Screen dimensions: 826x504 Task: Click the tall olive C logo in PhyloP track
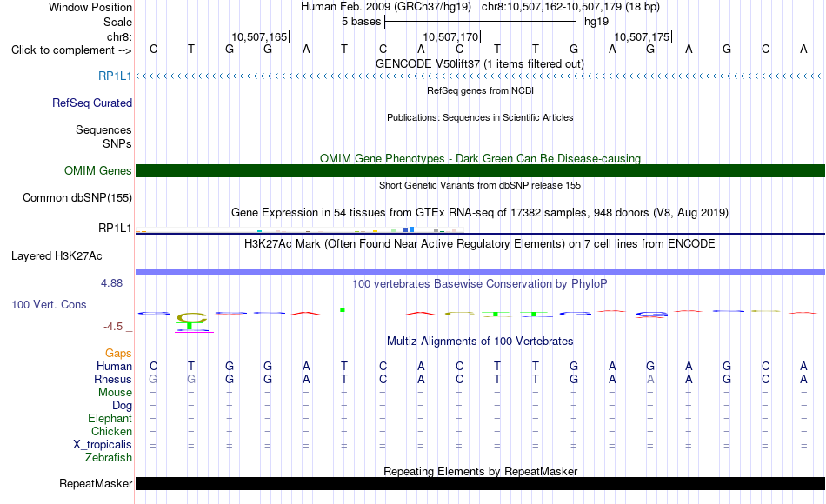[191, 317]
